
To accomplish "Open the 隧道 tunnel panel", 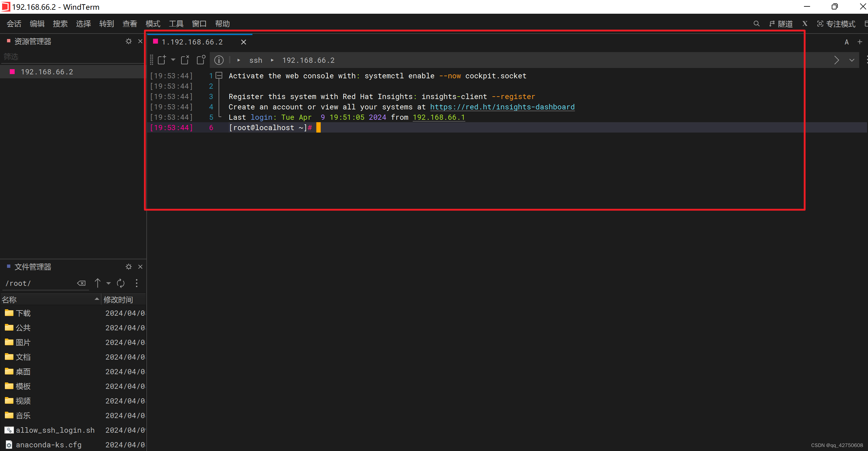I will point(781,23).
